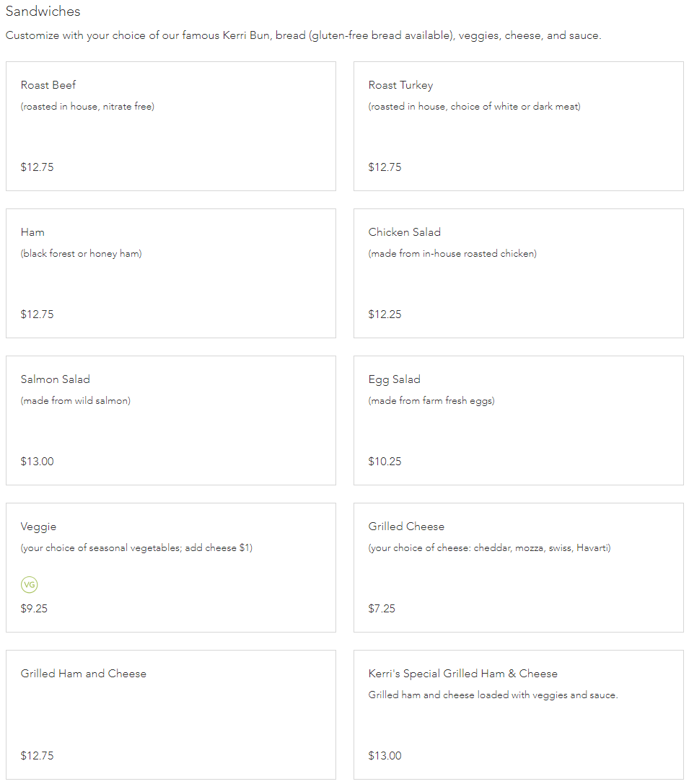
Task: Choose the Ham sandwich title
Action: coord(32,232)
